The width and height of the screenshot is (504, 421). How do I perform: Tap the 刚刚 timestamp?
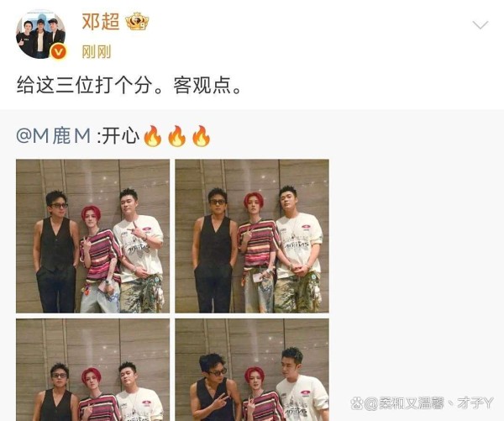pyautogui.click(x=97, y=52)
